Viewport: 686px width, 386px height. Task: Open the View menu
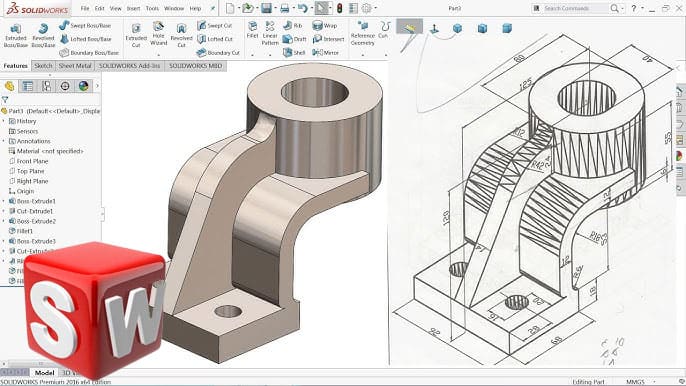pos(116,8)
